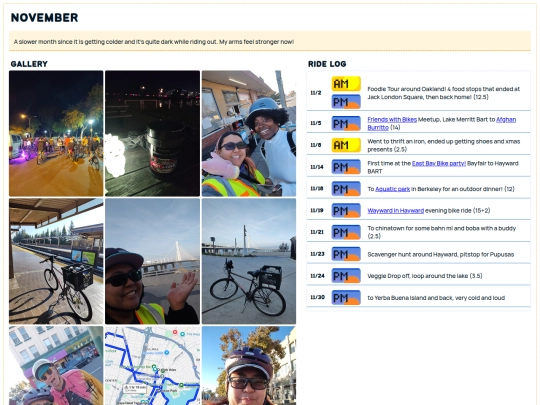Follow the East Bay Bike party link
The image size is (540, 405).
439,163
